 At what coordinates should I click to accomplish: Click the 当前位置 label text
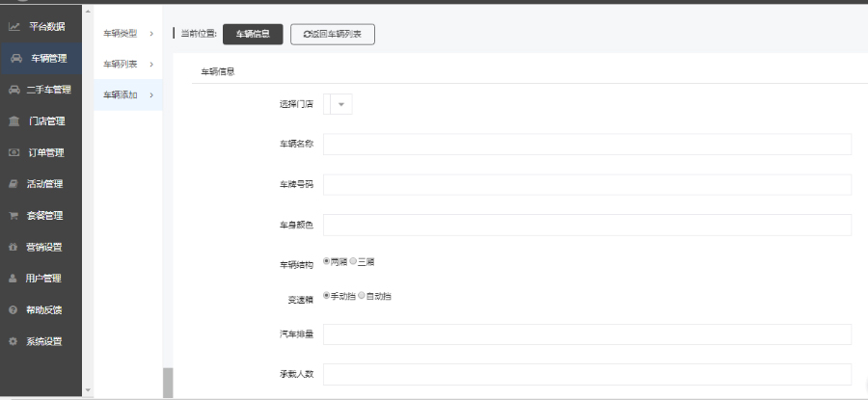(x=199, y=34)
